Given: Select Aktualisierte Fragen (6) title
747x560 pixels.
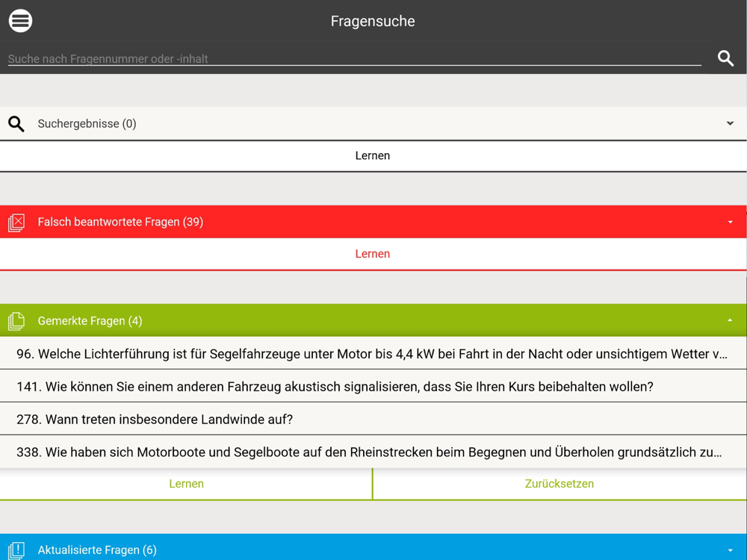Looking at the screenshot, I should [97, 550].
